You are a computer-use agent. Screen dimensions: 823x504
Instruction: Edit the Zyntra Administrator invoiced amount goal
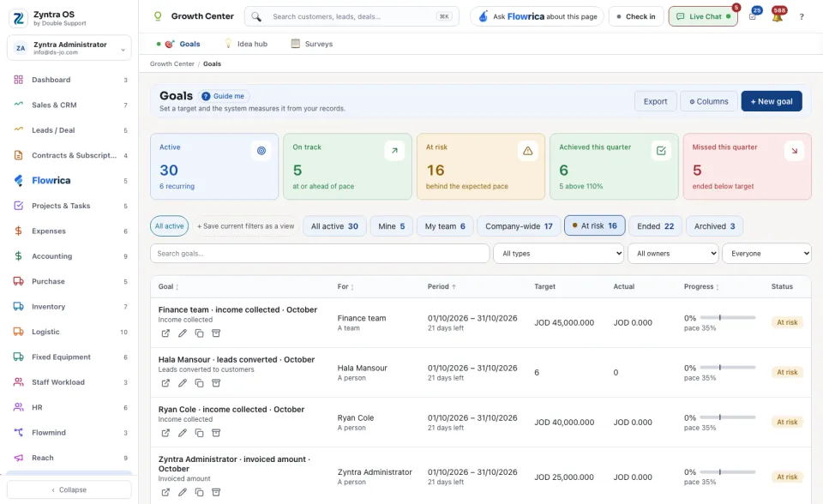click(182, 493)
